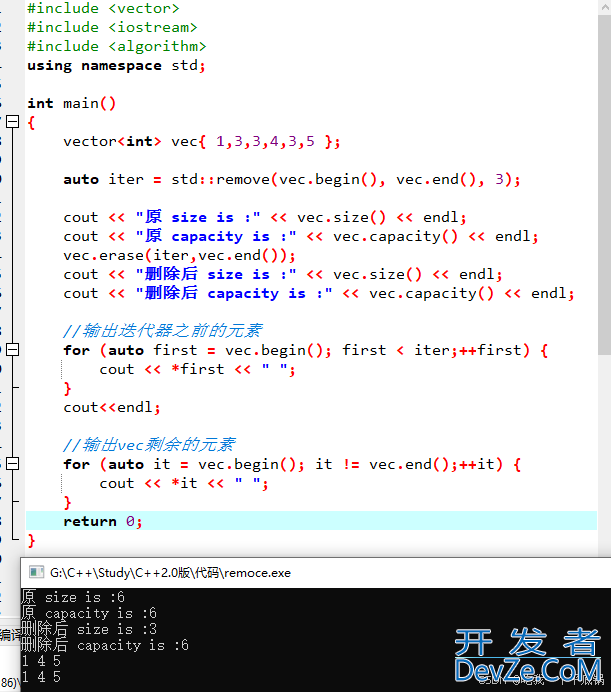Click console output '删除后 capacity is :6'
611x692 pixels.
(x=105, y=645)
